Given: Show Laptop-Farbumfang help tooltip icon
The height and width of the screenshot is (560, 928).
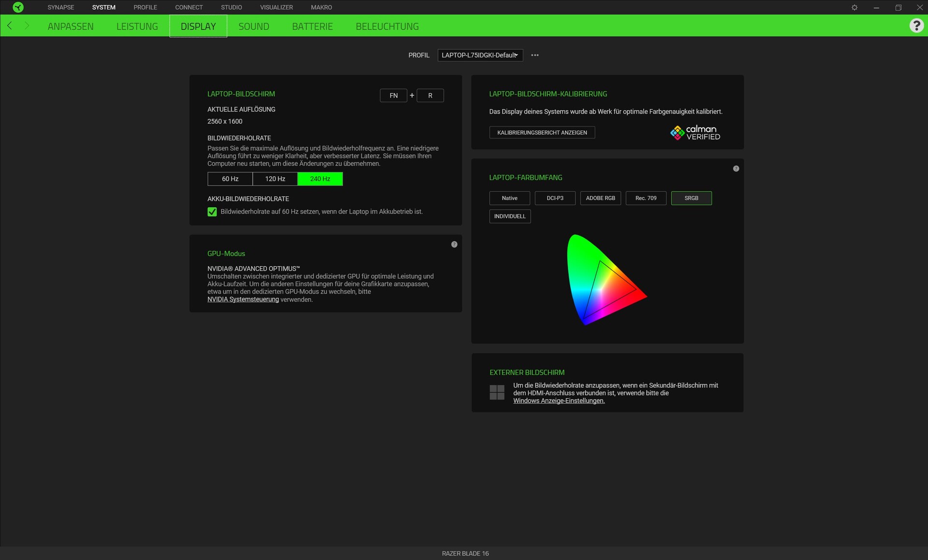Looking at the screenshot, I should click(736, 169).
